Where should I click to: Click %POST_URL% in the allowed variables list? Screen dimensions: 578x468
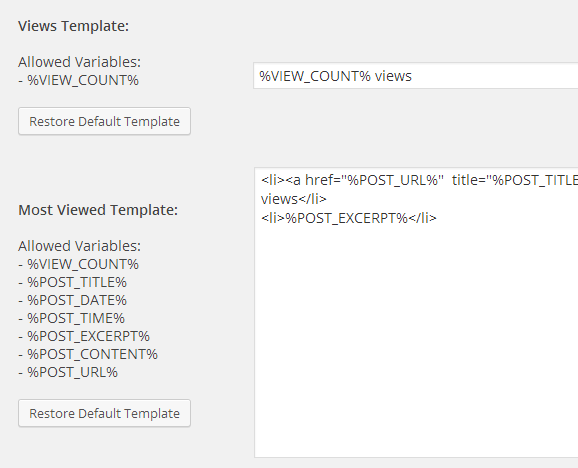(73, 373)
